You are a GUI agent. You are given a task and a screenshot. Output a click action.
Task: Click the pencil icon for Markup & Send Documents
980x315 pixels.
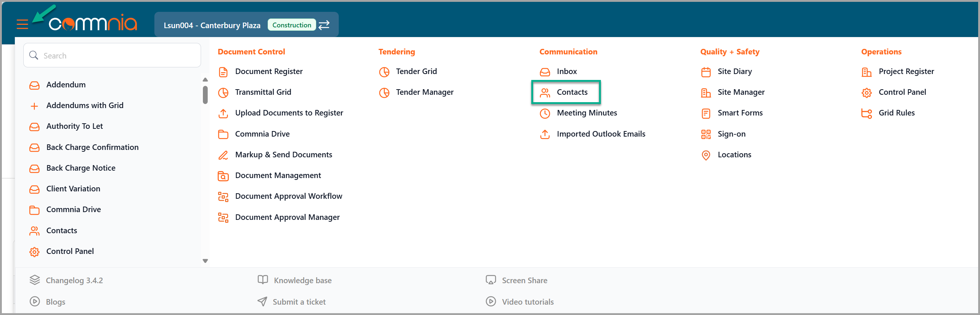tap(223, 155)
